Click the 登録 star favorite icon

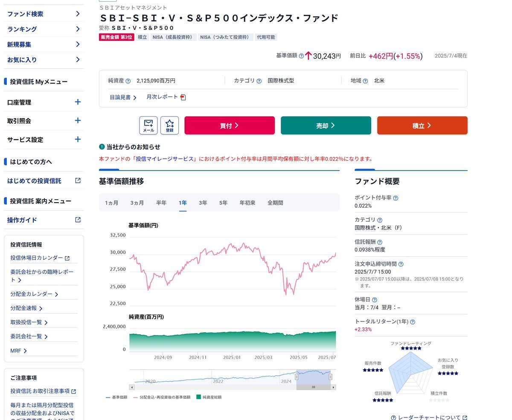point(170,125)
